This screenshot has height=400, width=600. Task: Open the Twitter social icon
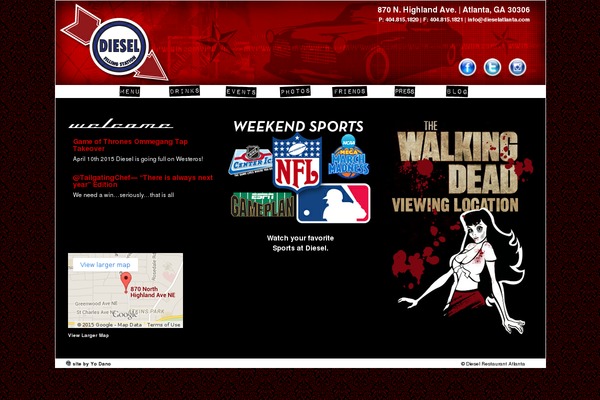click(x=492, y=67)
